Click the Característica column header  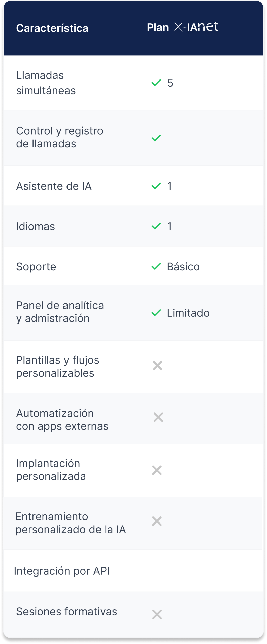pyautogui.click(x=52, y=28)
